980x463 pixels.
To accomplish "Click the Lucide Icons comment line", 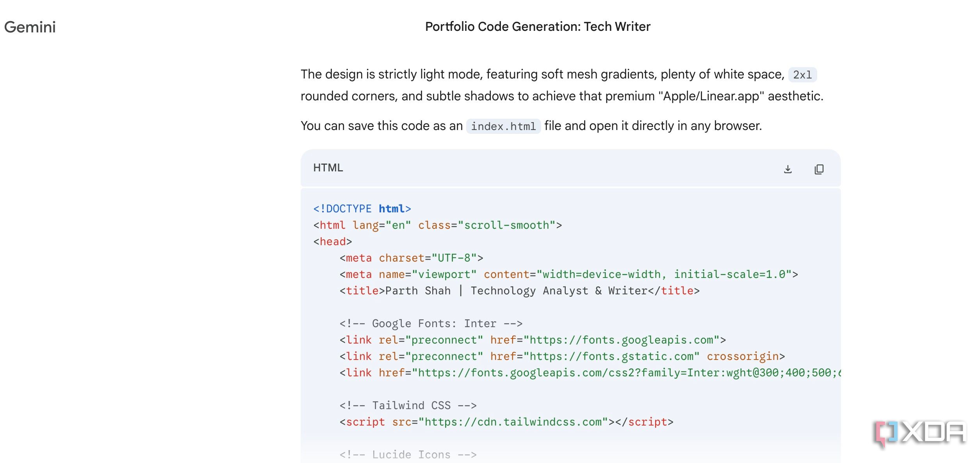I will click(x=408, y=455).
